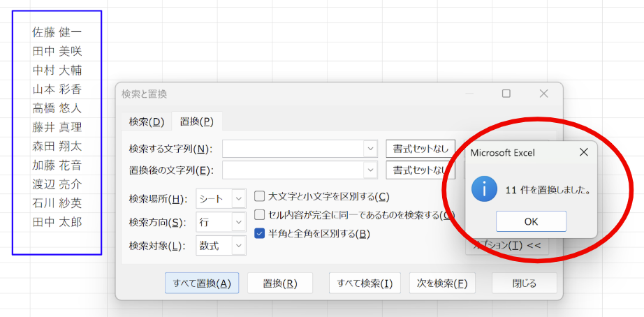The image size is (644, 317).
Task: Open the 検索する文字列 history dropdown arrow
Action: coord(370,149)
